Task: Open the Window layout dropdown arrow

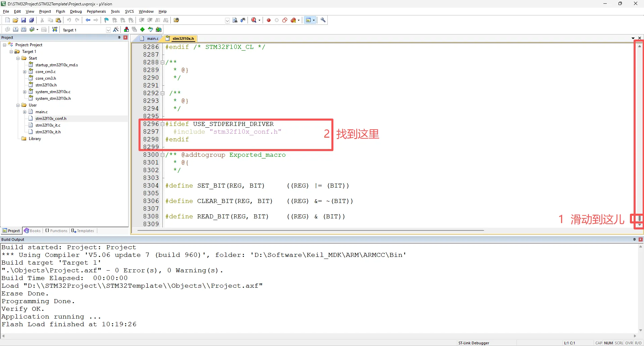Action: (314, 20)
